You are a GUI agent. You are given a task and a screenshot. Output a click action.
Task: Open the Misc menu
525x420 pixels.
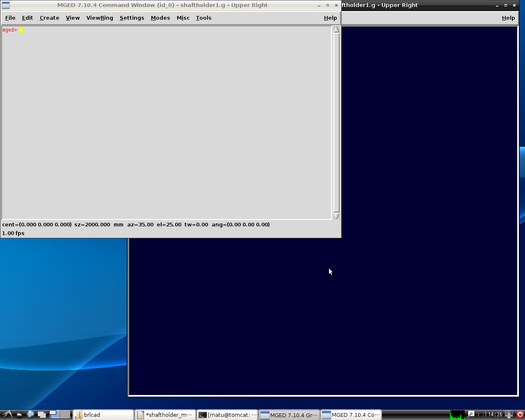[183, 18]
